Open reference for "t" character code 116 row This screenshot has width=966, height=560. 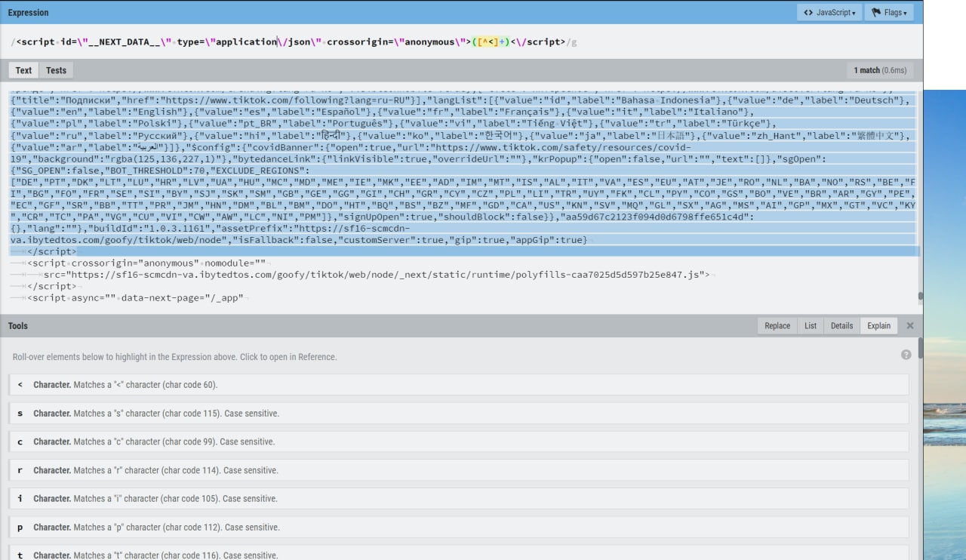(459, 552)
